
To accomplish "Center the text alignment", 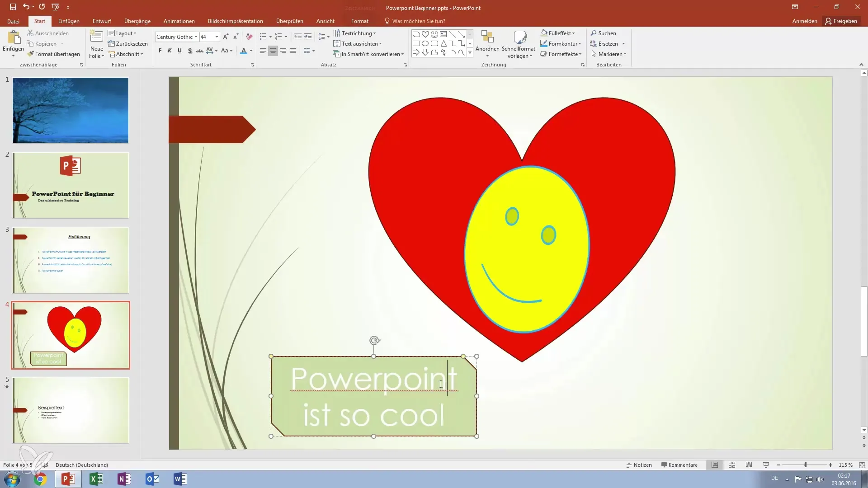I will point(273,51).
